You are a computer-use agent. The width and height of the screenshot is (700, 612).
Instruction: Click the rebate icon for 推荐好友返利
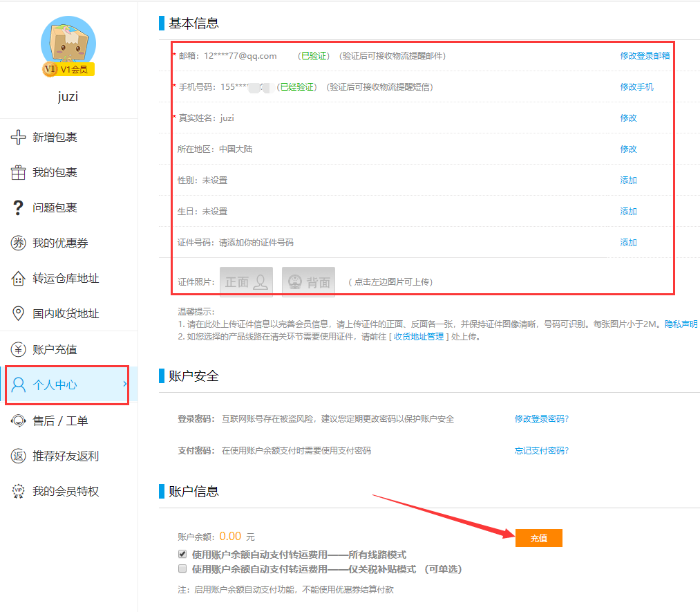[x=18, y=456]
